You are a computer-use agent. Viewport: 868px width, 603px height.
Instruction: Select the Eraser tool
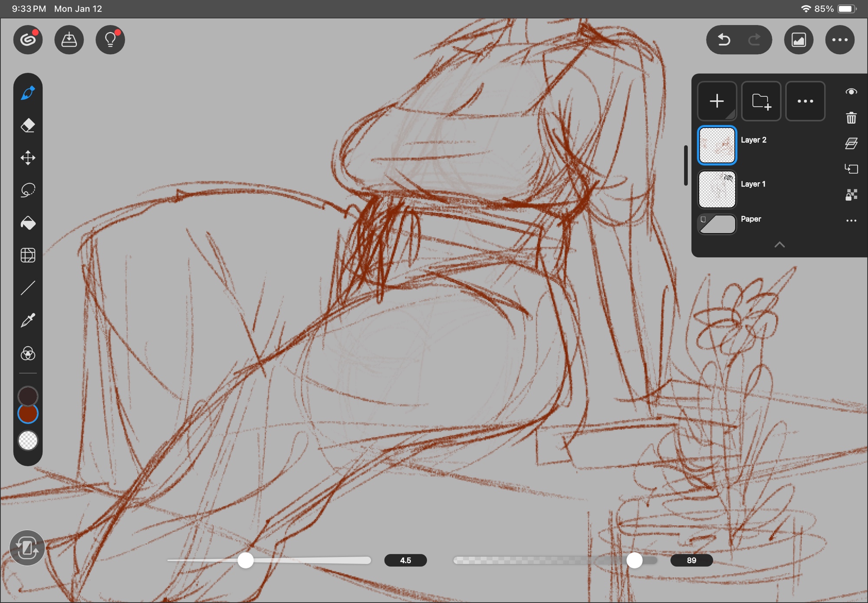[28, 125]
